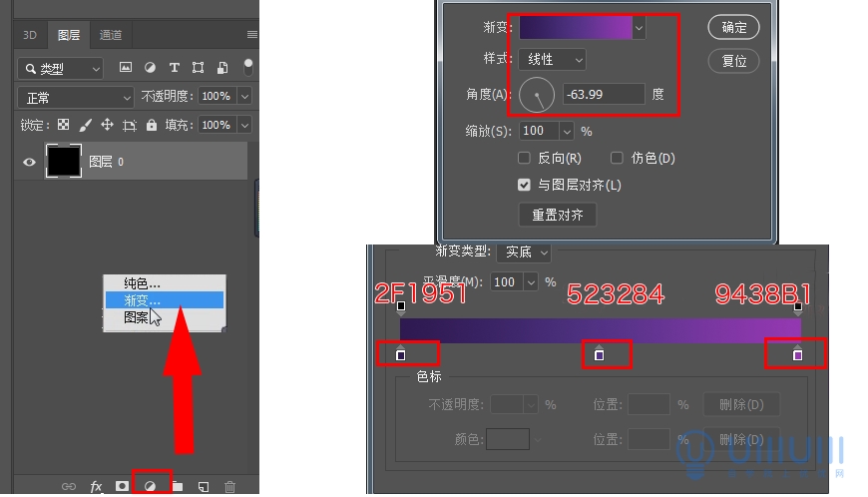Click the 平滑度 100 input field

coord(508,282)
